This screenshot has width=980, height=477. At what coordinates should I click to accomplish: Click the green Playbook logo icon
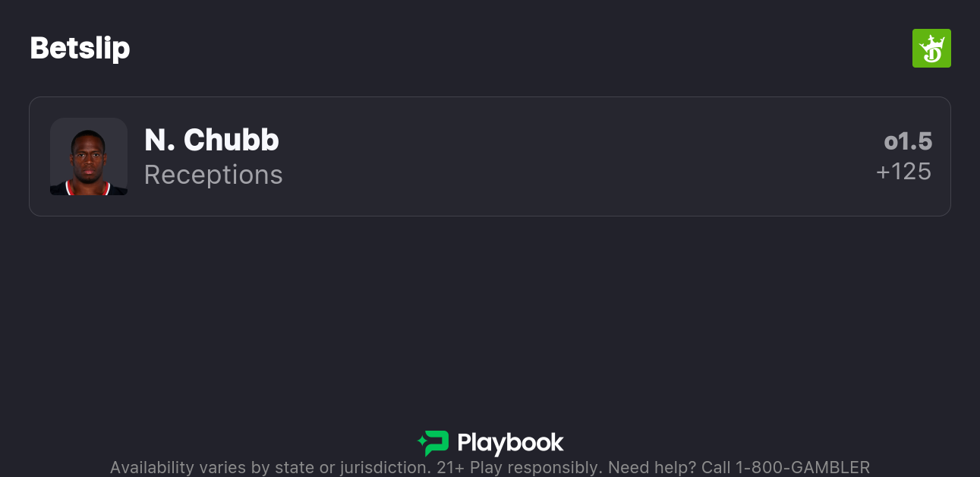(x=436, y=443)
